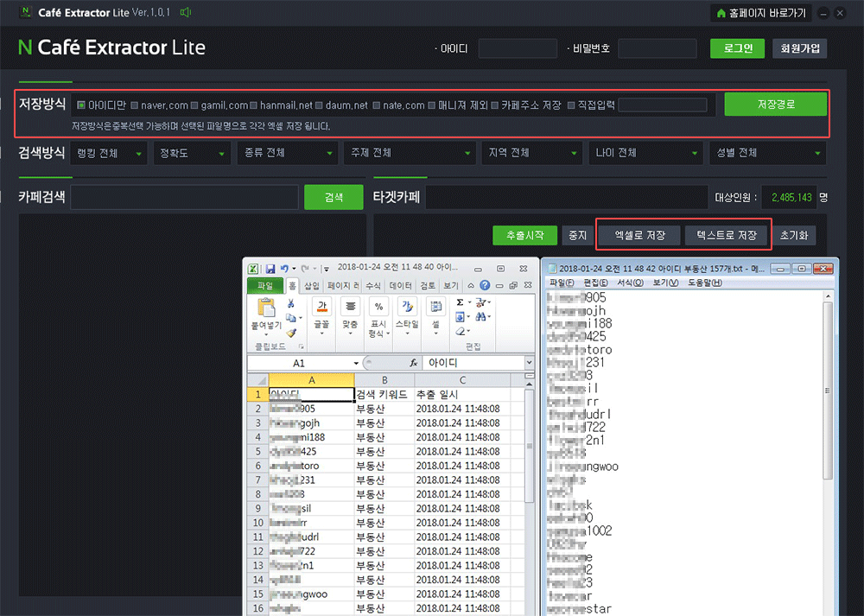Click the 맞춤 alignment group icon in Excel

click(x=351, y=307)
